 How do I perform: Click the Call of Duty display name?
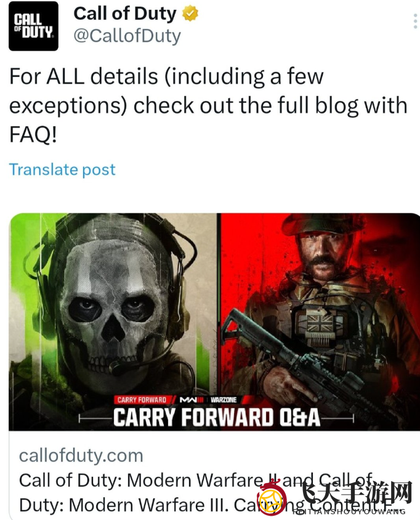click(x=125, y=14)
